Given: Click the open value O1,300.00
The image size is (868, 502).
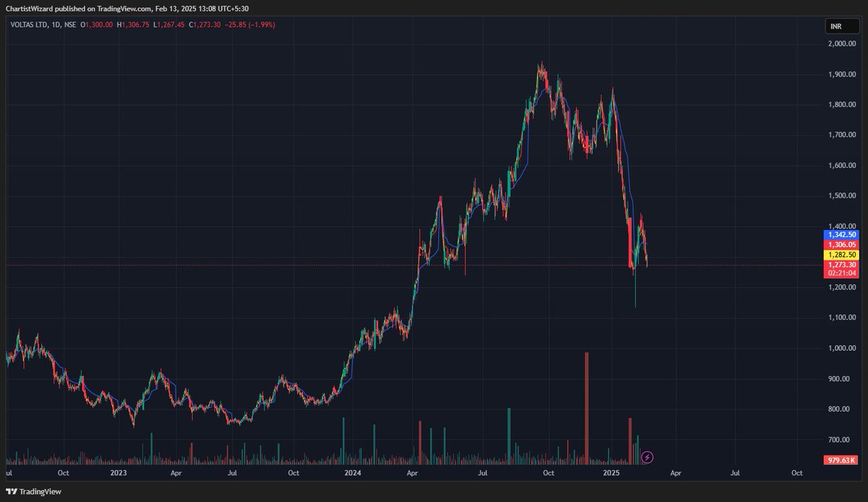Looking at the screenshot, I should pyautogui.click(x=98, y=25).
